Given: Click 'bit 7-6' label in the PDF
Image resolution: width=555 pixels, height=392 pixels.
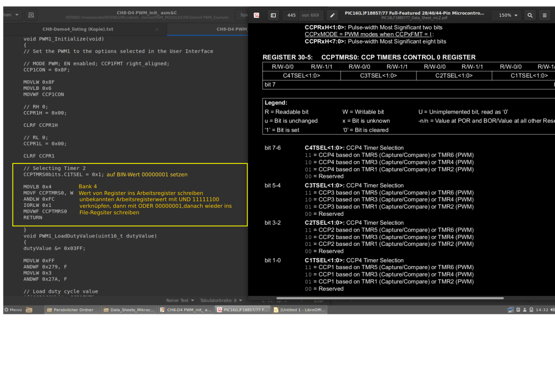Looking at the screenshot, I should click(272, 148).
